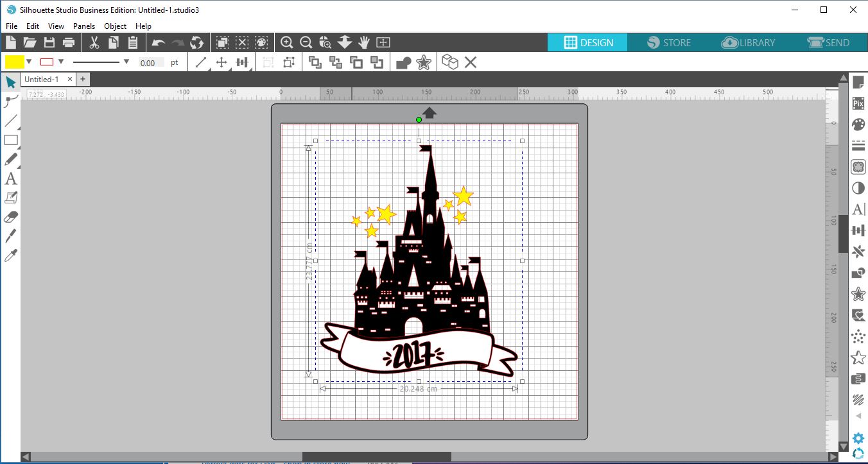Switch to the DESIGN workspace
The height and width of the screenshot is (464, 868).
pyautogui.click(x=588, y=42)
